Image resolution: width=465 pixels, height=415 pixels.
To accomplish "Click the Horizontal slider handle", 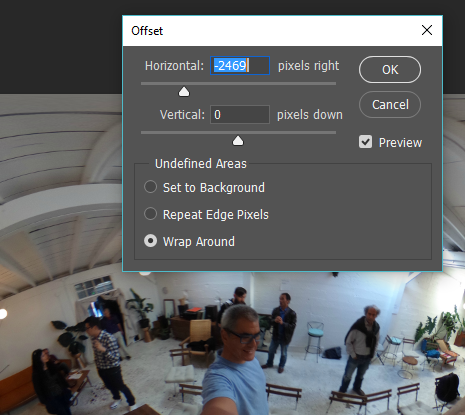I will point(184,92).
